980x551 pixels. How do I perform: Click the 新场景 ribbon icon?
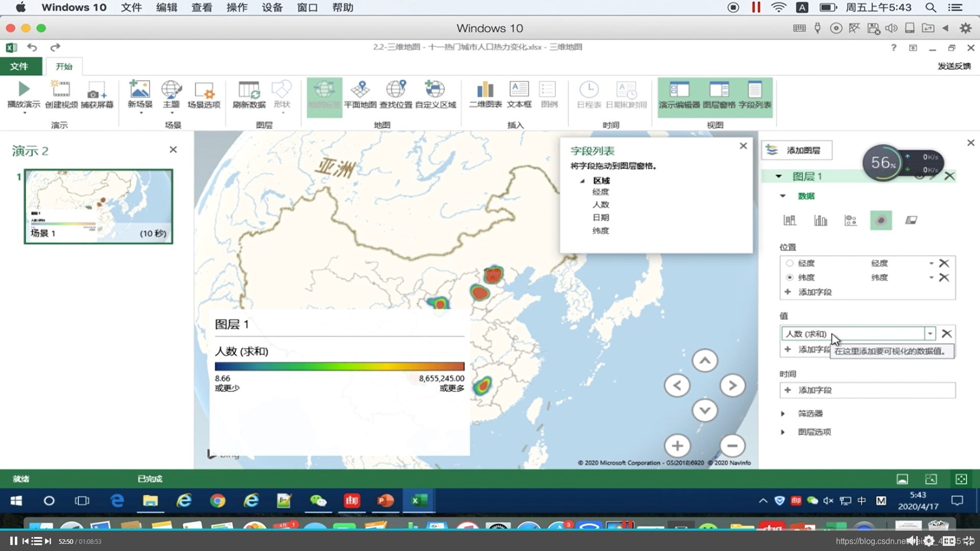pos(139,90)
